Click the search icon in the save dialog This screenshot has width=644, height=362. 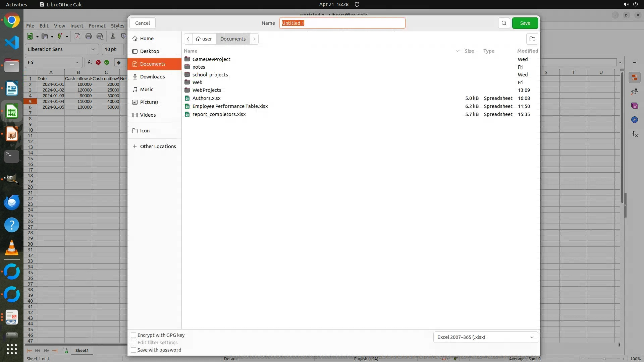coord(504,23)
